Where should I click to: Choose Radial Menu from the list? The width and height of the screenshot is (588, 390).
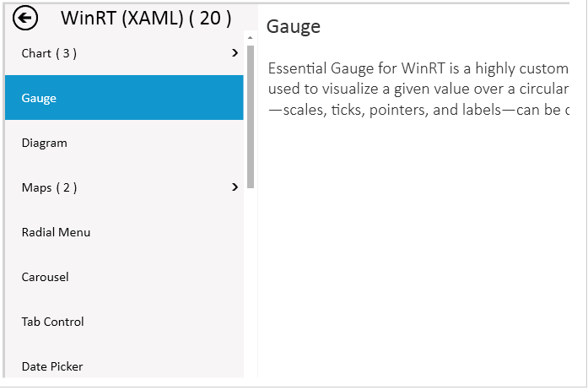click(56, 232)
